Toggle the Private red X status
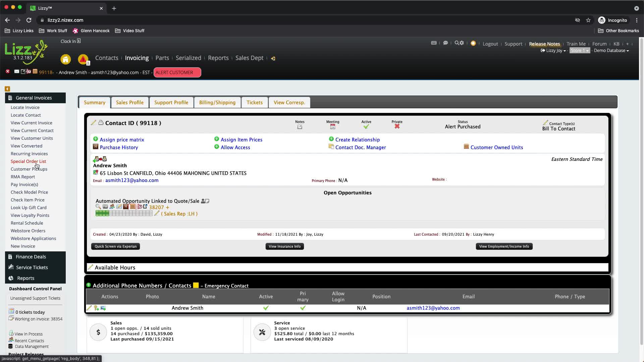This screenshot has height=362, width=644. [397, 126]
